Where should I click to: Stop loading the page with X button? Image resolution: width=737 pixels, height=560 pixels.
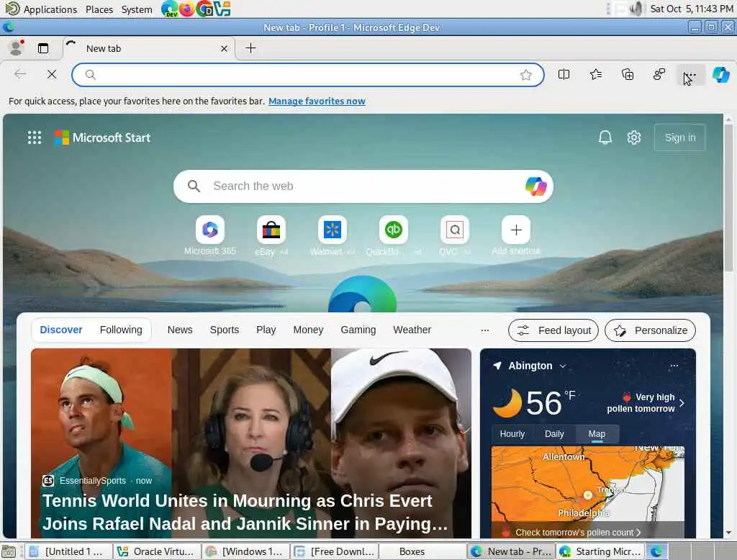[x=52, y=74]
